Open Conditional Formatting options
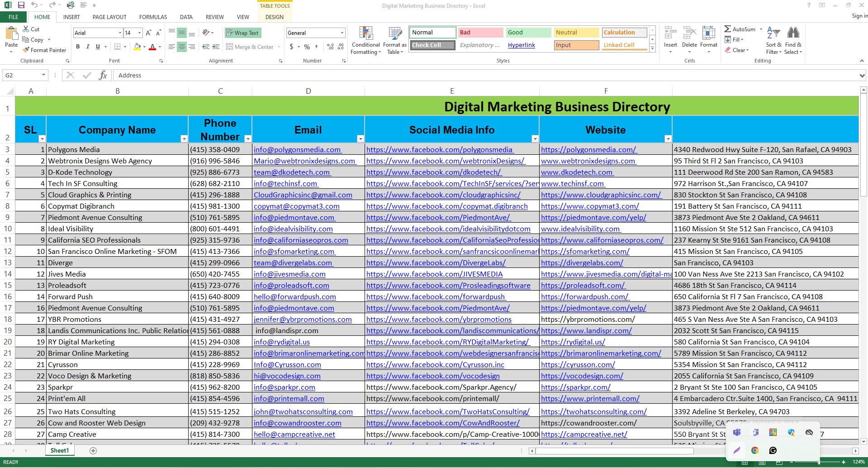 365,40
